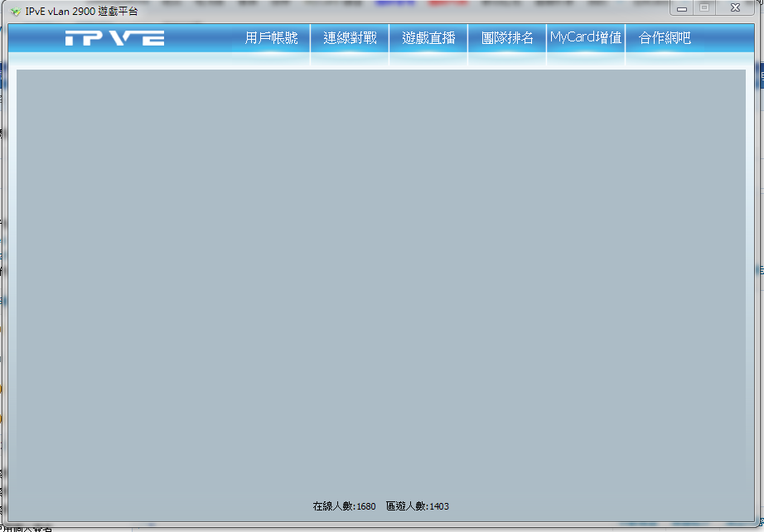Select the 區遊人數:1403 status text
The width and height of the screenshot is (764, 532).
click(x=418, y=506)
